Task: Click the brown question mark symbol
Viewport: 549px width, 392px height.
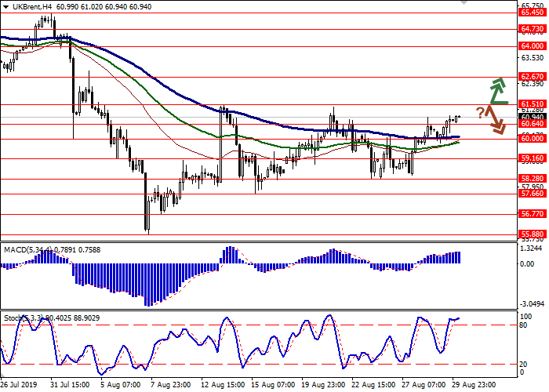Action: [x=479, y=111]
